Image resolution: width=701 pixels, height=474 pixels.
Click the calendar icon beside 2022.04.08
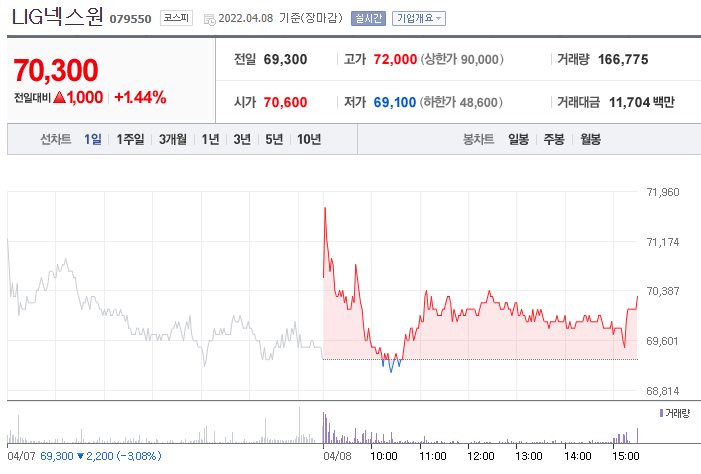coord(210,19)
